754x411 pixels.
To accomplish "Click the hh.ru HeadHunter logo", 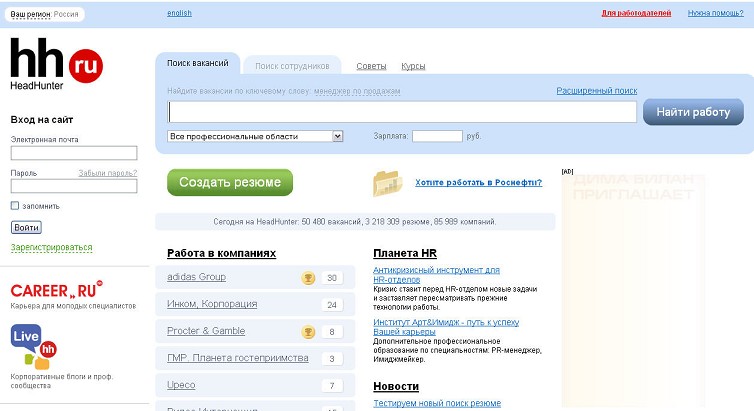I will (x=56, y=64).
